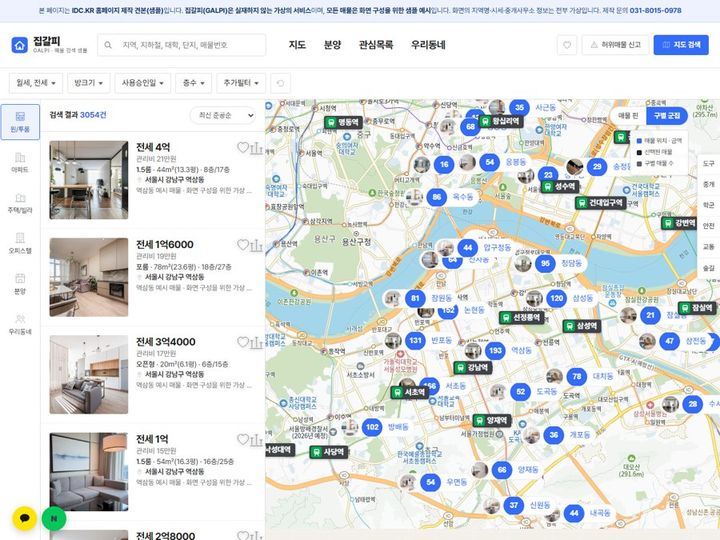Image resolution: width=720 pixels, height=540 pixels.
Task: Select the 78 대치동 cluster bubble
Action: [577, 377]
